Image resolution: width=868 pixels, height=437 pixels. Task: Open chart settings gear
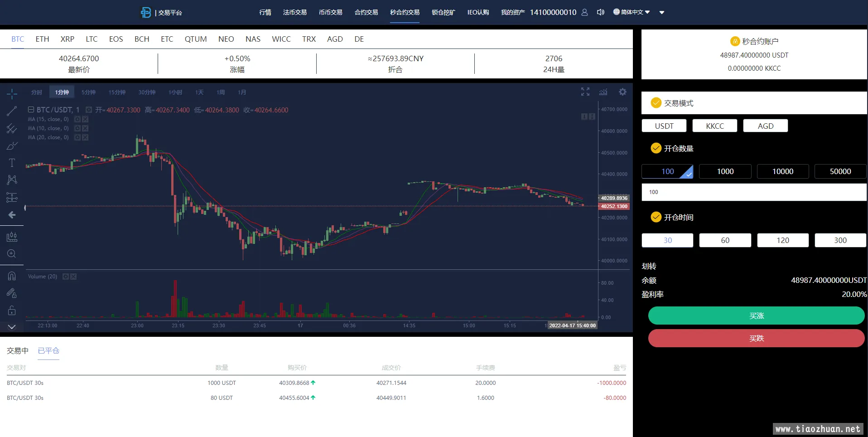pyautogui.click(x=623, y=92)
